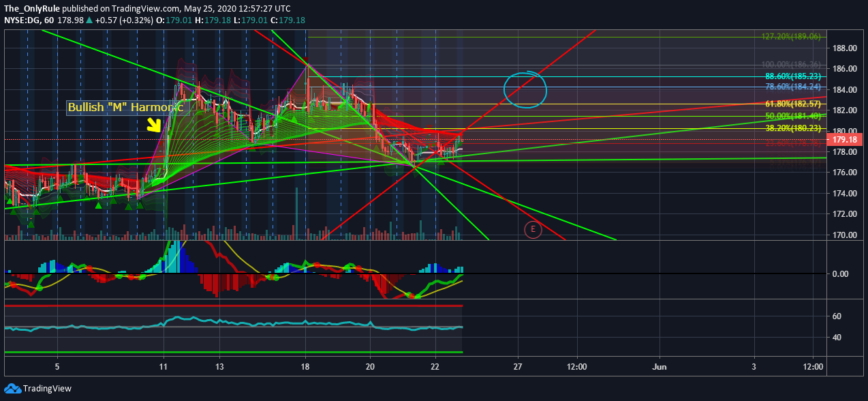The image size is (868, 401).
Task: Click the TradingView logo at the bottom
Action: click(39, 388)
